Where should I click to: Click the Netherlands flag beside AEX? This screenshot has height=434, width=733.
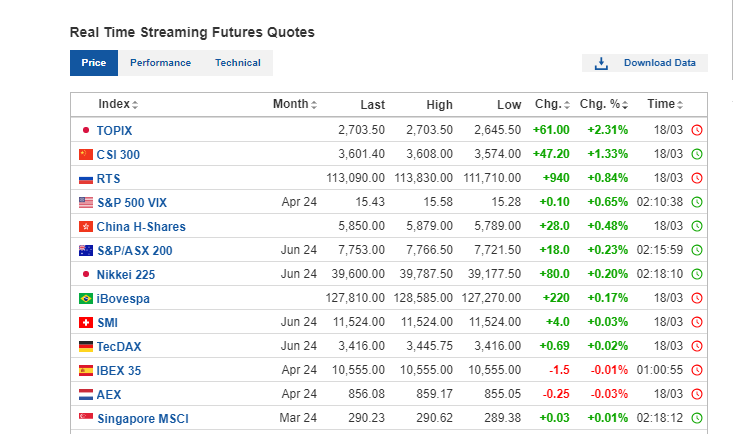point(86,395)
